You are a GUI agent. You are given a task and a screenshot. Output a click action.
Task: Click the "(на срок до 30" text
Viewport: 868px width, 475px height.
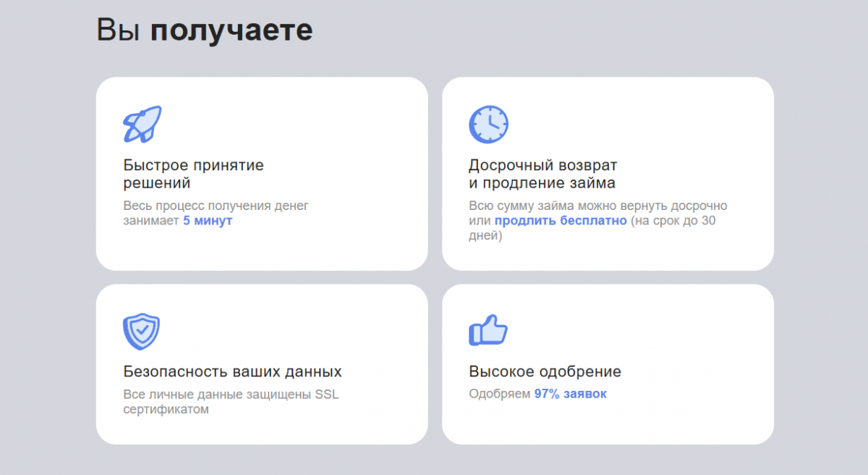click(x=673, y=221)
